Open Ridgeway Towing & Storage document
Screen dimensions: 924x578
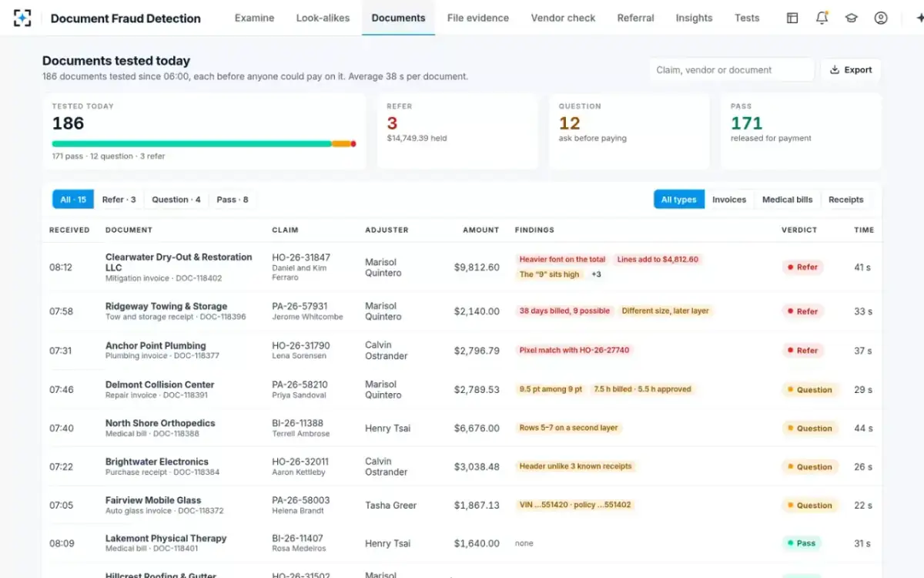pyautogui.click(x=166, y=306)
